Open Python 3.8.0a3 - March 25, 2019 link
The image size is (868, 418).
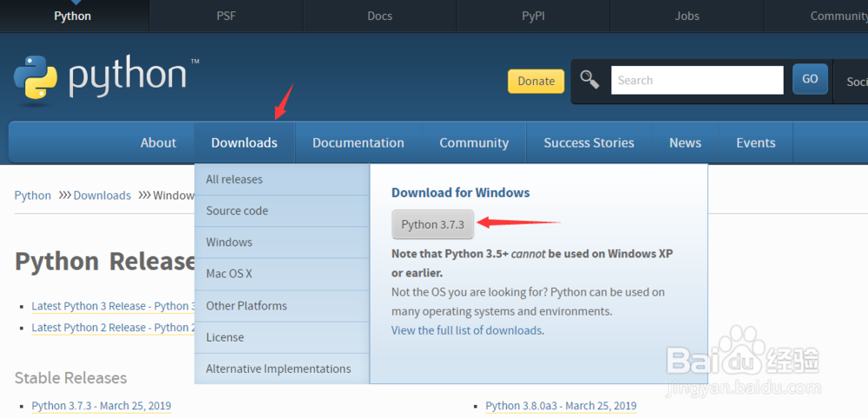pos(562,406)
